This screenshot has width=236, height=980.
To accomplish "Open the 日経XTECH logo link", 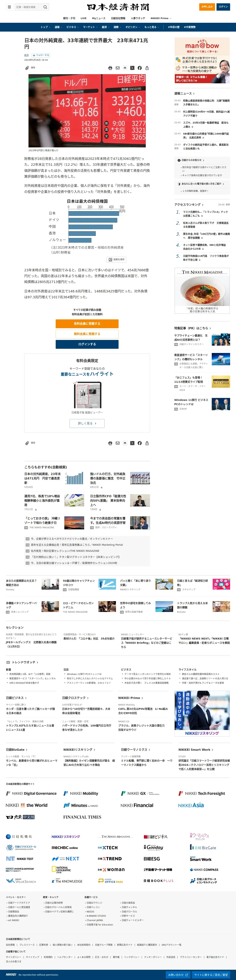I will pos(108,848).
